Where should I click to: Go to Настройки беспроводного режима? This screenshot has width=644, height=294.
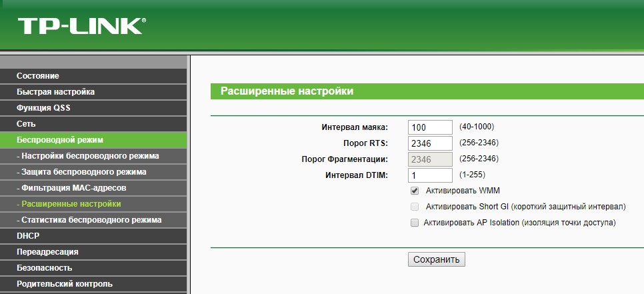point(87,156)
